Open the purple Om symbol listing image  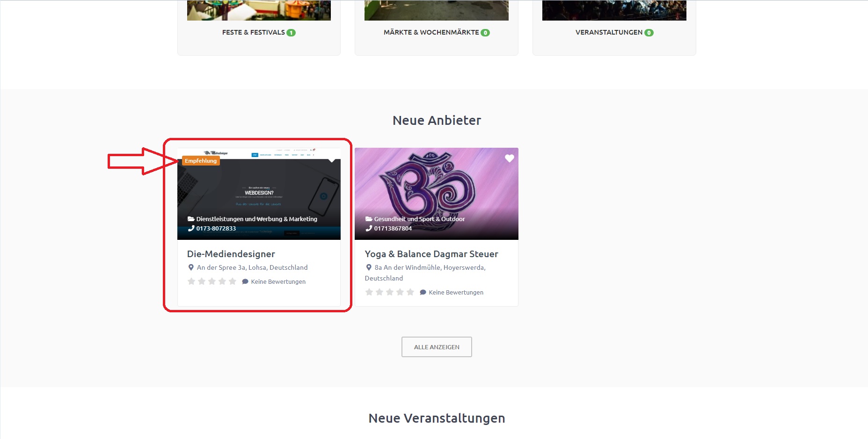[436, 187]
